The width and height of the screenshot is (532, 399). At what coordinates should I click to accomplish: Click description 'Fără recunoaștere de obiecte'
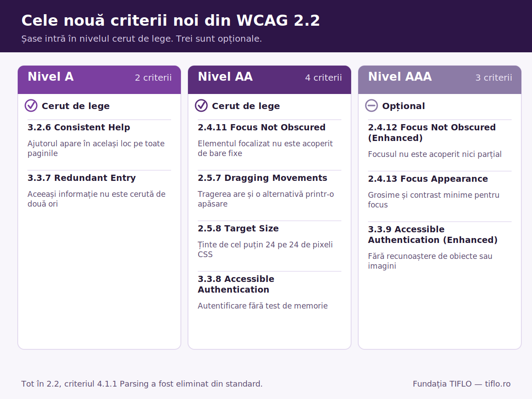coord(430,261)
